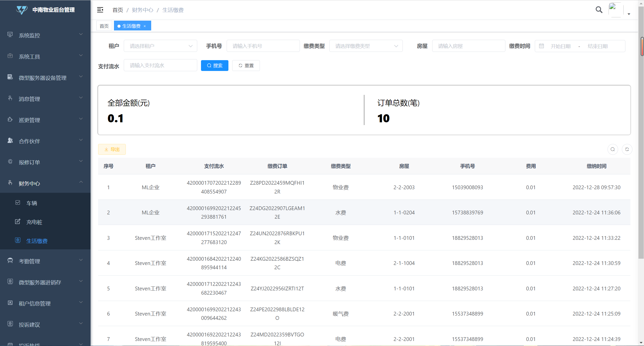Click room 2-1-1004 cell
The image size is (644, 346).
click(404, 263)
